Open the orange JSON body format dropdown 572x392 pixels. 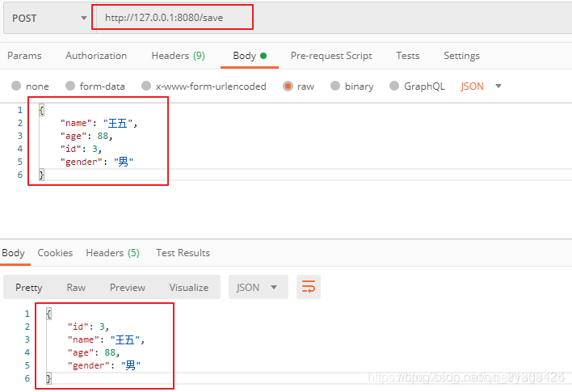pos(481,86)
